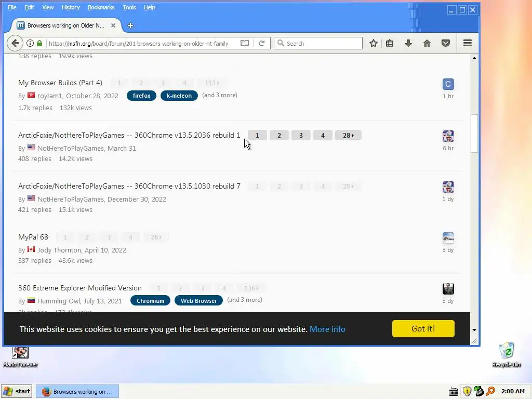
Task: Click the 6 hr last post time
Action: (x=448, y=148)
